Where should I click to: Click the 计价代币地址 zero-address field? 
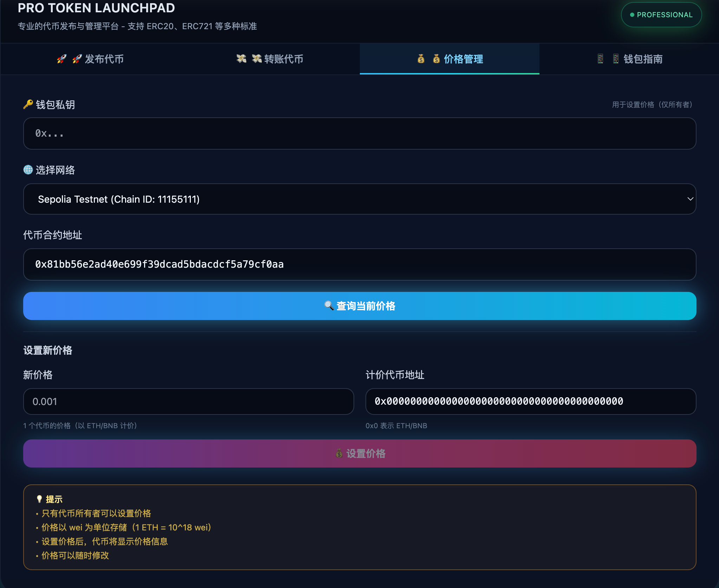coord(530,401)
